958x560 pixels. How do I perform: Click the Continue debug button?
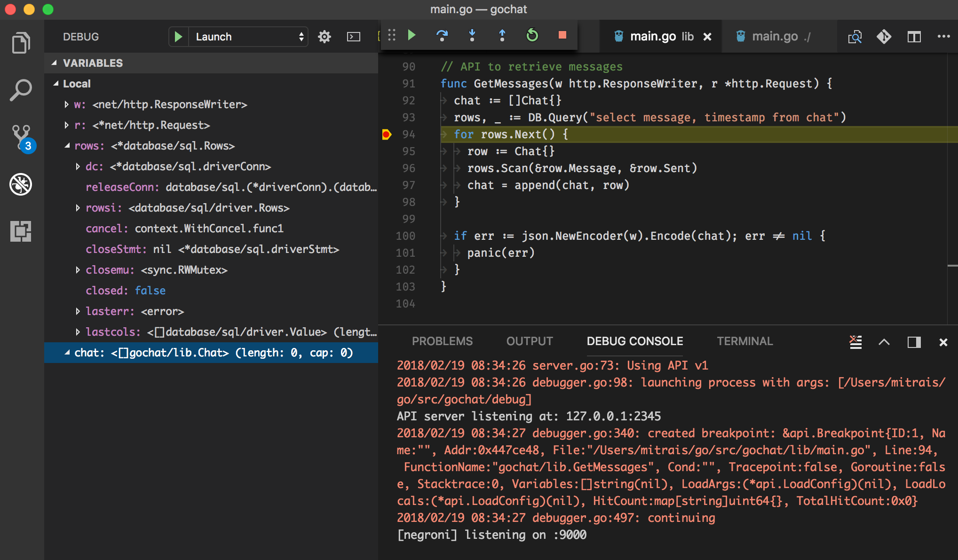pyautogui.click(x=412, y=35)
